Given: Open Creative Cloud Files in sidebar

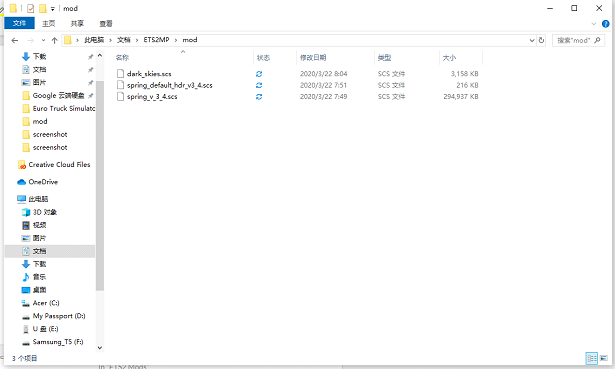Looking at the screenshot, I should pos(59,165).
